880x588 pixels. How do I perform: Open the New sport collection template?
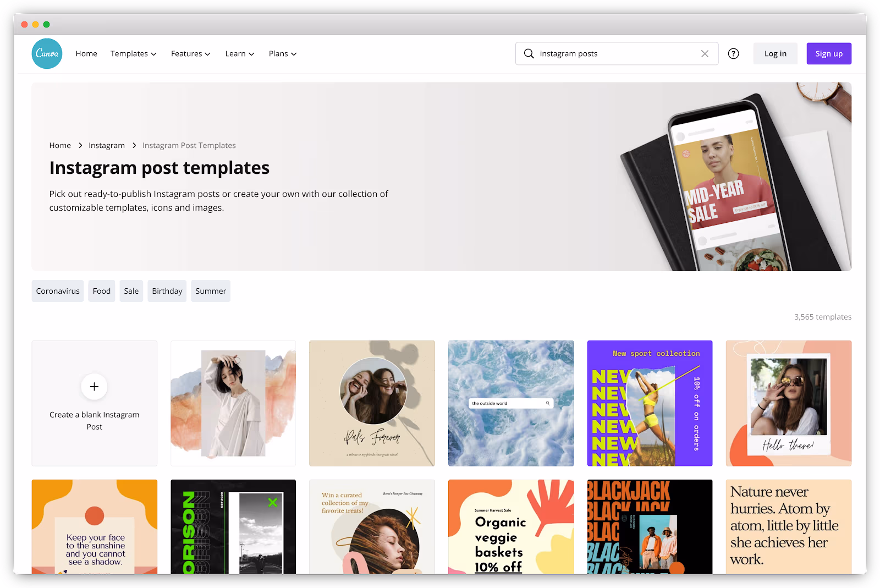click(x=650, y=403)
